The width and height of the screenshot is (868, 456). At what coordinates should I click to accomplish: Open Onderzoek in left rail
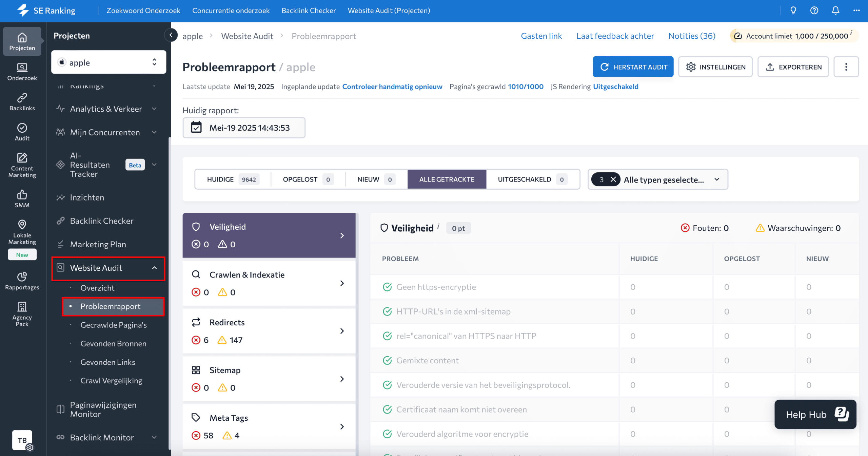point(22,72)
